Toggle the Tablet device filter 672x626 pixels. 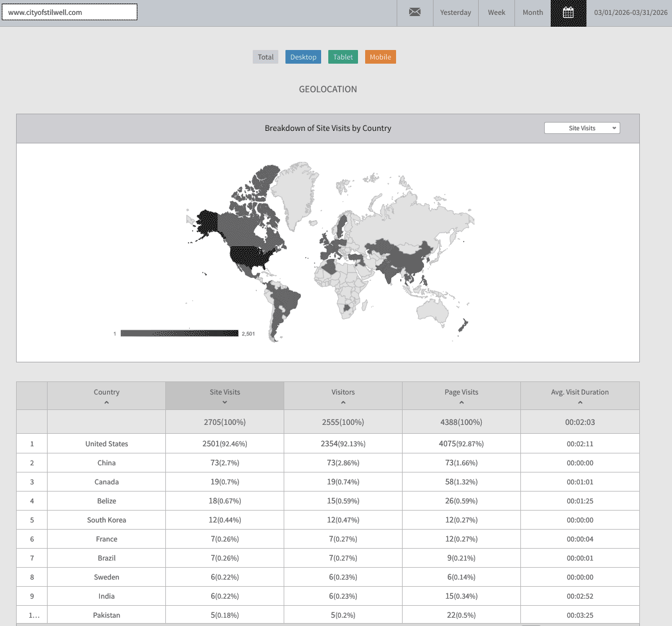[x=343, y=57]
